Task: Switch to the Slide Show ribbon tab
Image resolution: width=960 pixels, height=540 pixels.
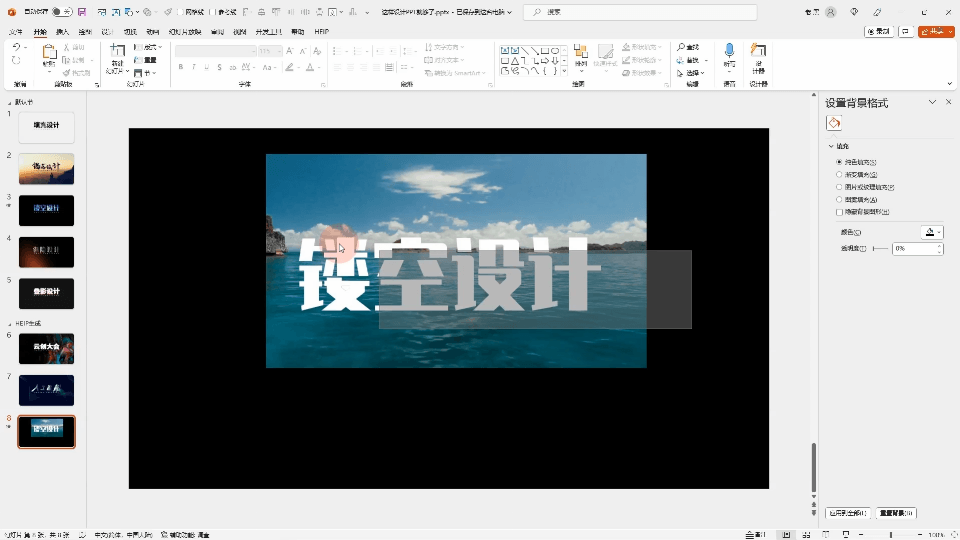Action: coord(184,32)
